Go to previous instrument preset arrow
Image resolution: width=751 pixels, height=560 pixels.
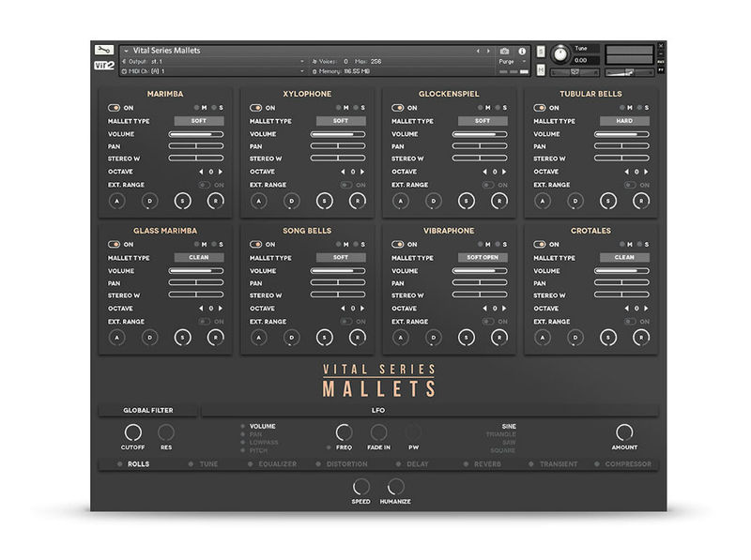pyautogui.click(x=478, y=51)
